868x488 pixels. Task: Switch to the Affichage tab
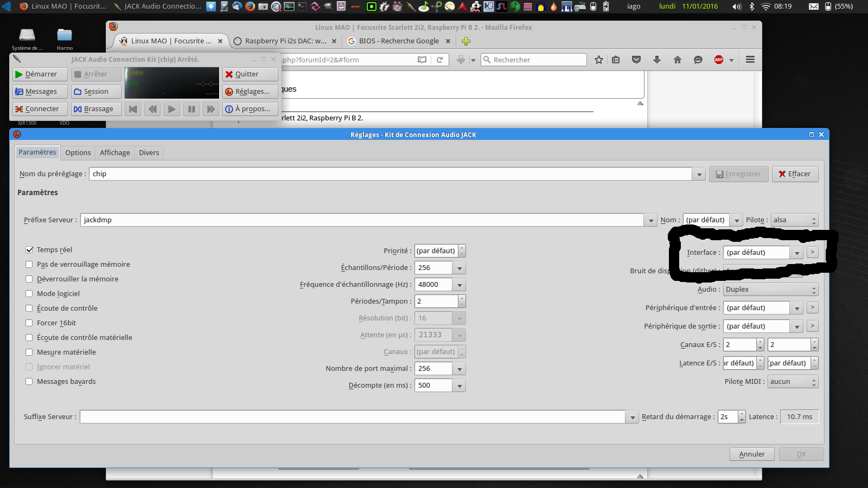pos(115,153)
